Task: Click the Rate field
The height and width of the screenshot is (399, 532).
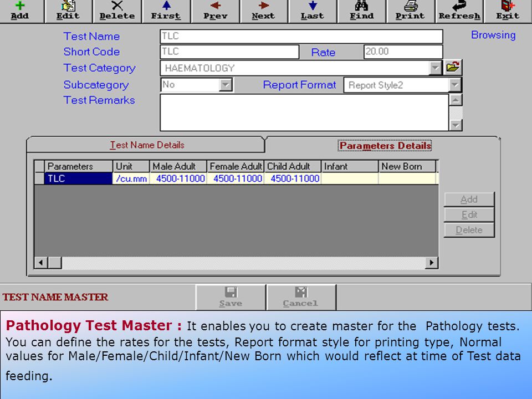Action: tap(403, 52)
